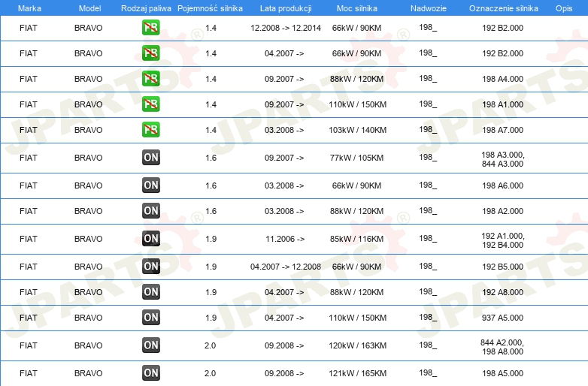Click the Pojemność silnika column header

[x=210, y=8]
